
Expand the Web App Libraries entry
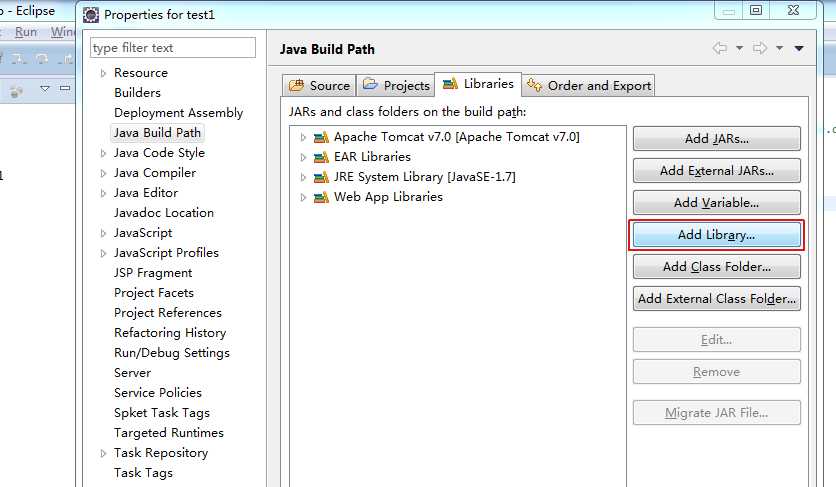303,197
